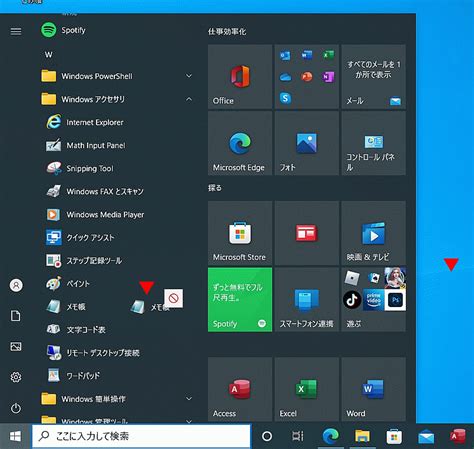Image resolution: width=474 pixels, height=449 pixels.
Task: Collapse Windows アクセサリ folder chevron
Action: tap(189, 99)
